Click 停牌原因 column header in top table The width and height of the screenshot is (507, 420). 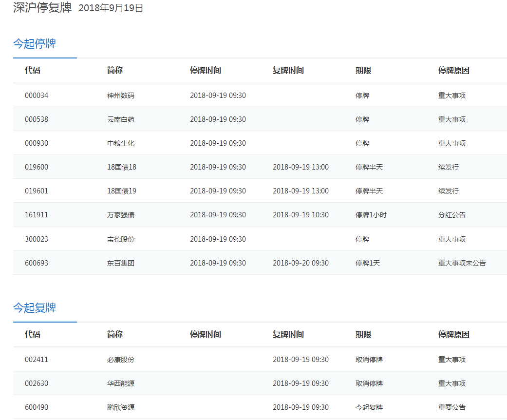click(x=453, y=71)
